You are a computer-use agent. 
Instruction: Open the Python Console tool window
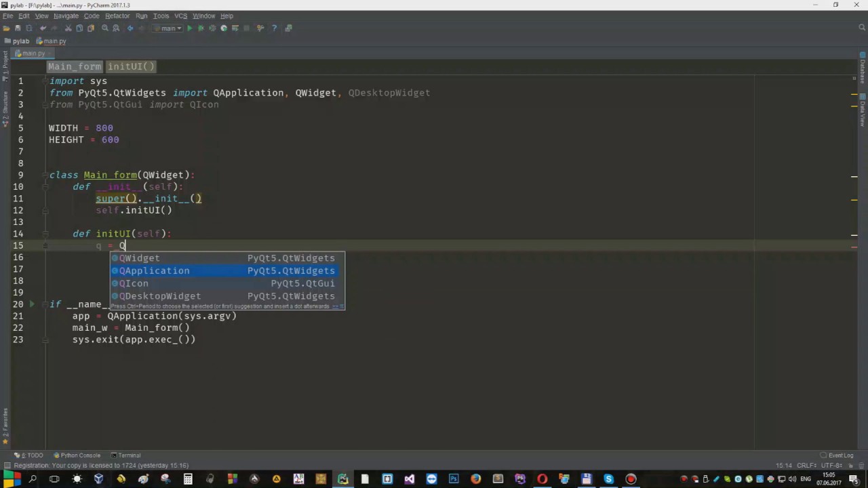coord(77,455)
